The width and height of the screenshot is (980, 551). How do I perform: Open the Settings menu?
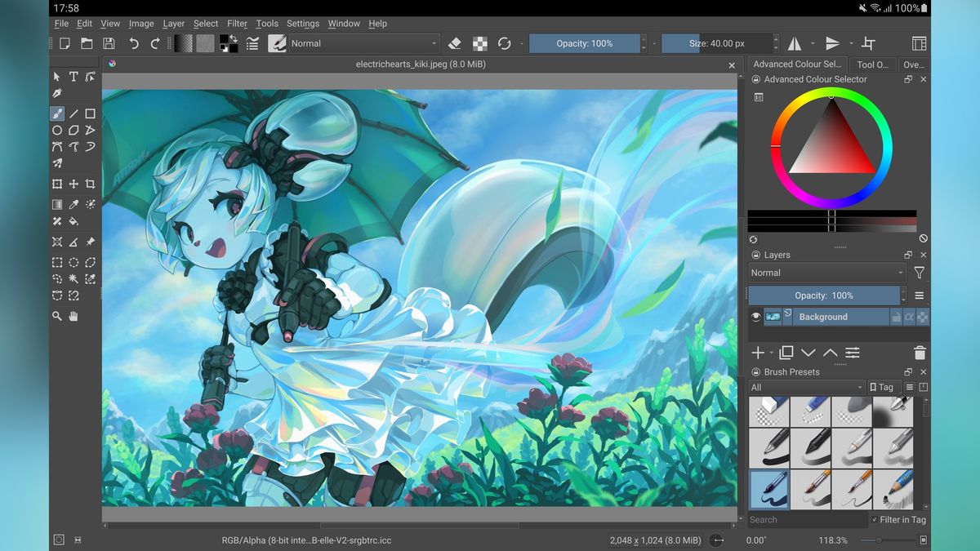[303, 24]
